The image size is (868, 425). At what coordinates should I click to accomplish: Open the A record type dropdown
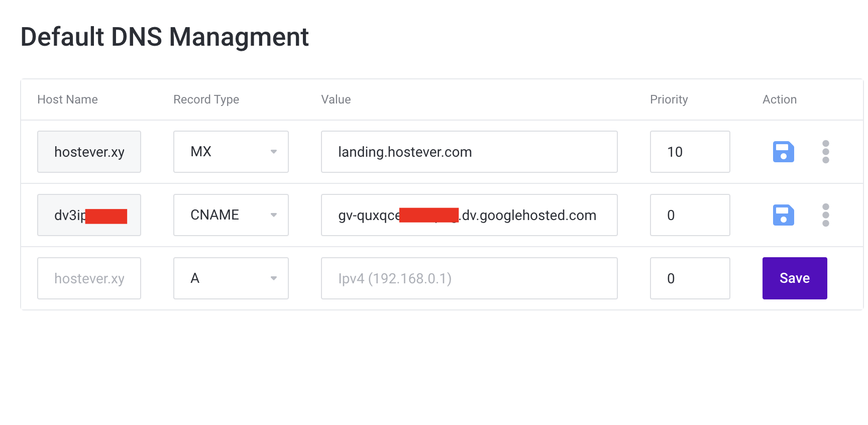[231, 278]
